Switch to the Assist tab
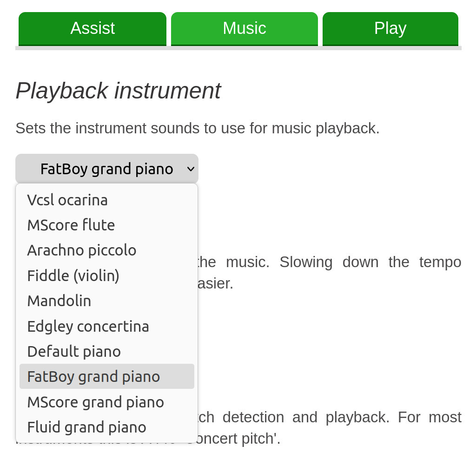This screenshot has width=476, height=459. pyautogui.click(x=93, y=28)
